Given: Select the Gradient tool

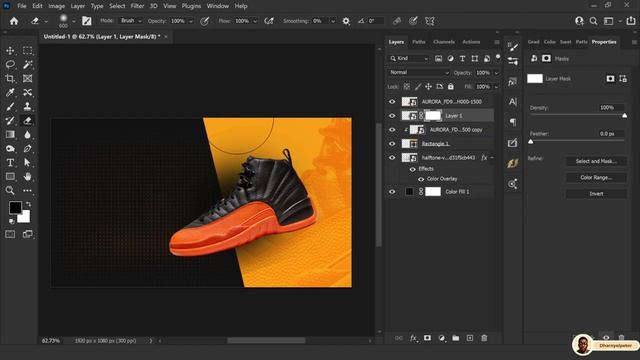Looking at the screenshot, I should tap(10, 135).
